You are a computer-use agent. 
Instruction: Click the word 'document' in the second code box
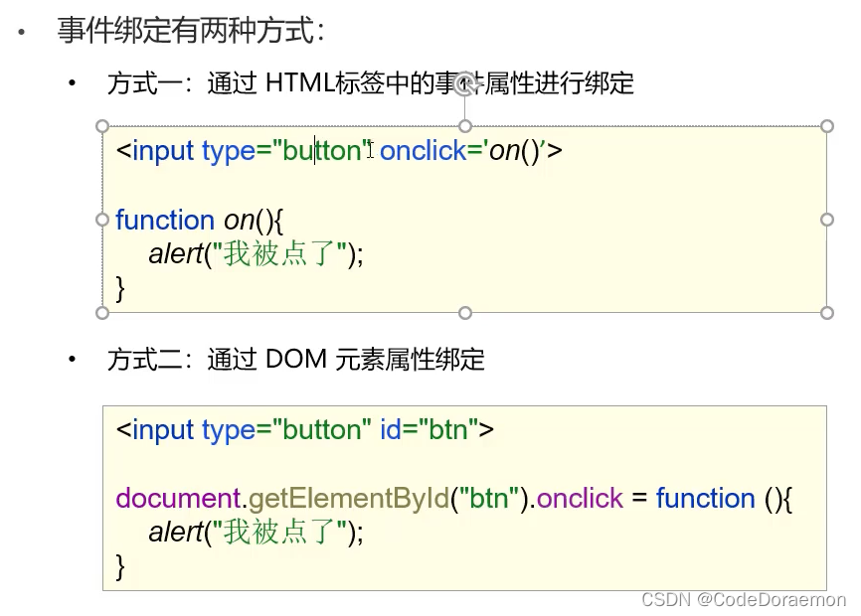178,498
